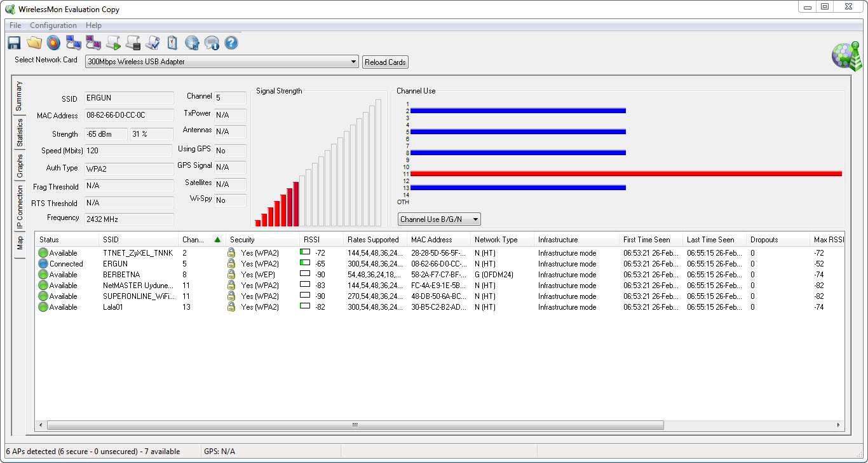Click the globe with checkmark icon
The image size is (868, 463).
coord(192,43)
